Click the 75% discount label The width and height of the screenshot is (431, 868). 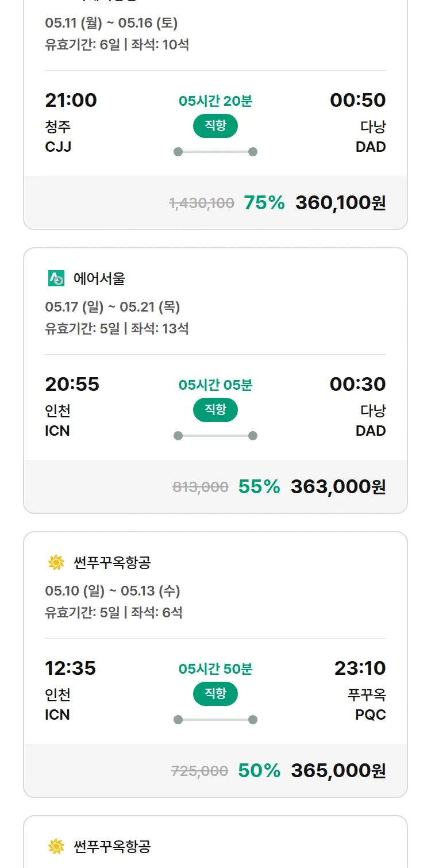pyautogui.click(x=264, y=202)
